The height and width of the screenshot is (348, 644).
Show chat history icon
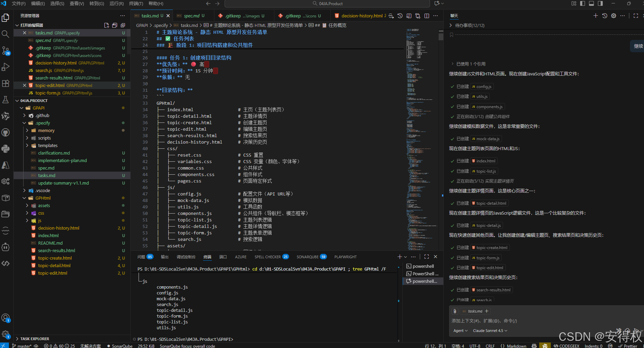605,16
